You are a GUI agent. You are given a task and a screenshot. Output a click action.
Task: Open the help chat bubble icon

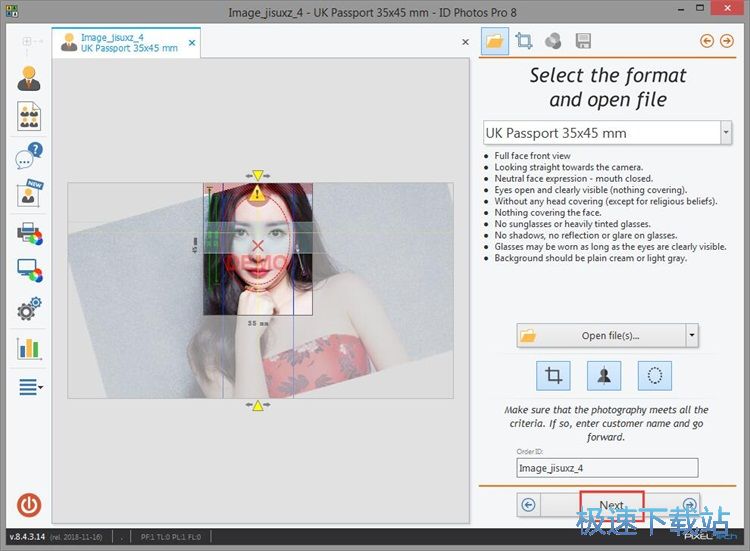pos(29,156)
